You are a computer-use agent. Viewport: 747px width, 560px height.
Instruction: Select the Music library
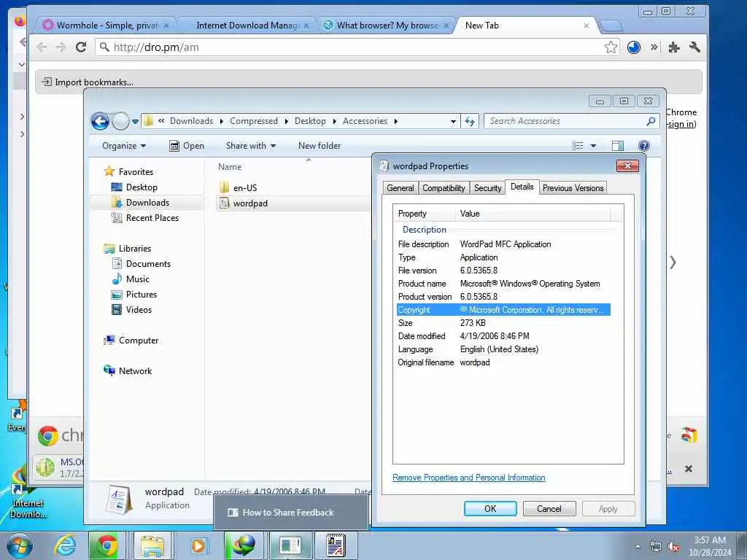pyautogui.click(x=137, y=279)
